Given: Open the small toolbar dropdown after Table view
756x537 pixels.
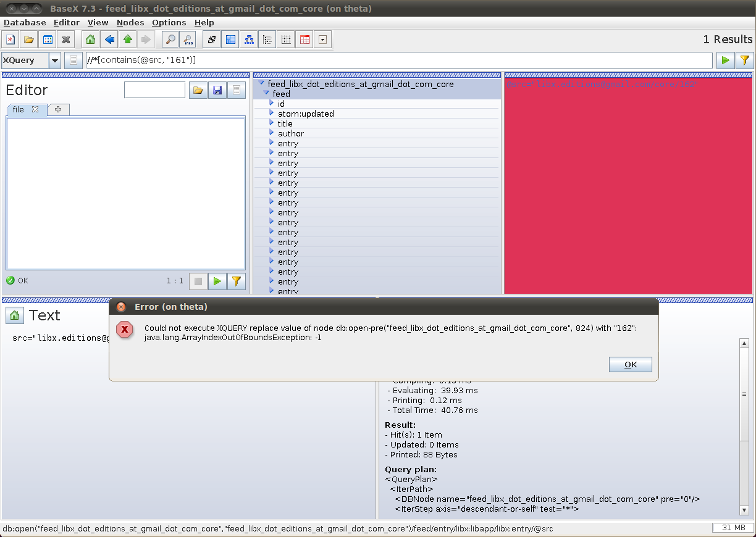Looking at the screenshot, I should pyautogui.click(x=322, y=40).
